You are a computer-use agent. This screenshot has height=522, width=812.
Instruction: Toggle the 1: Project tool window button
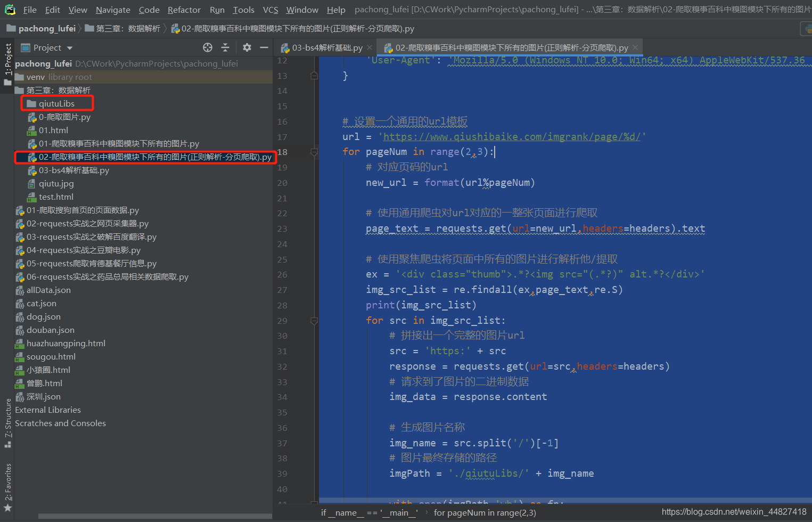coord(7,64)
